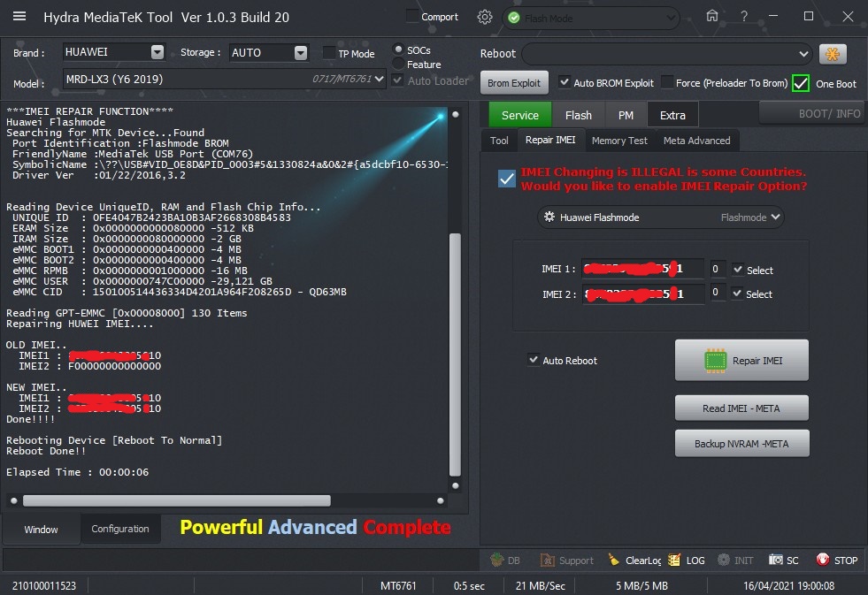868x595 pixels.
Task: Switch to the Service tab
Action: click(519, 115)
